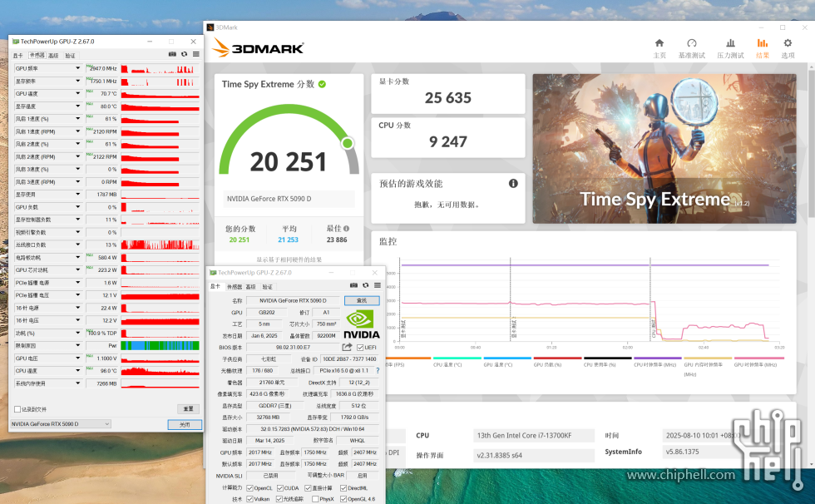Click the NVIDIA logo in GPU-Z
The image size is (815, 504).
pyautogui.click(x=362, y=324)
